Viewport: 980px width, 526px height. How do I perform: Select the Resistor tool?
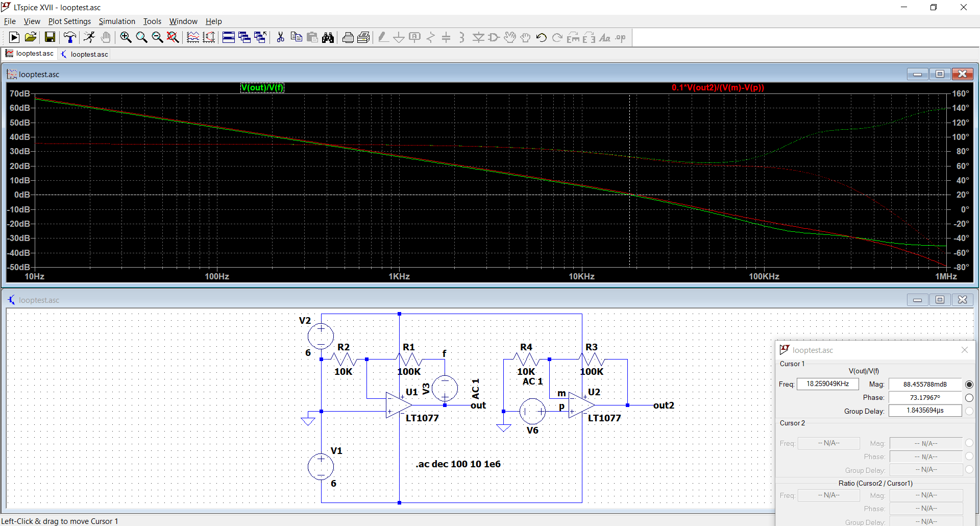point(431,37)
